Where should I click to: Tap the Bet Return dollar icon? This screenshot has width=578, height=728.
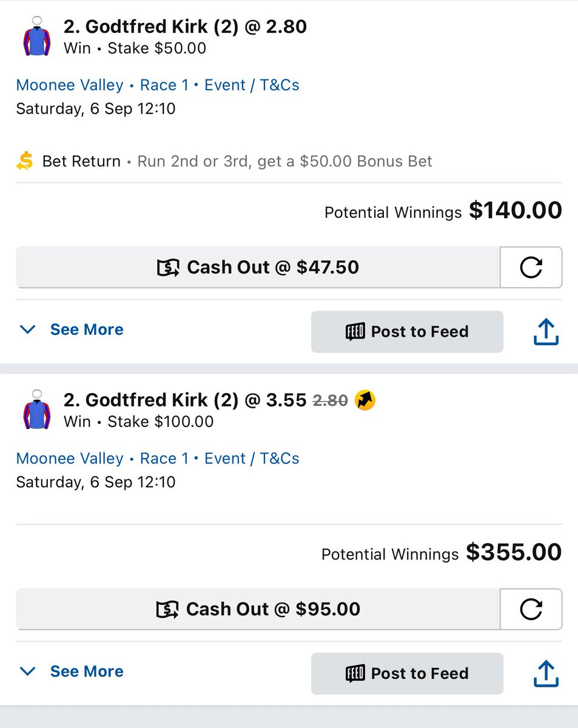click(25, 161)
